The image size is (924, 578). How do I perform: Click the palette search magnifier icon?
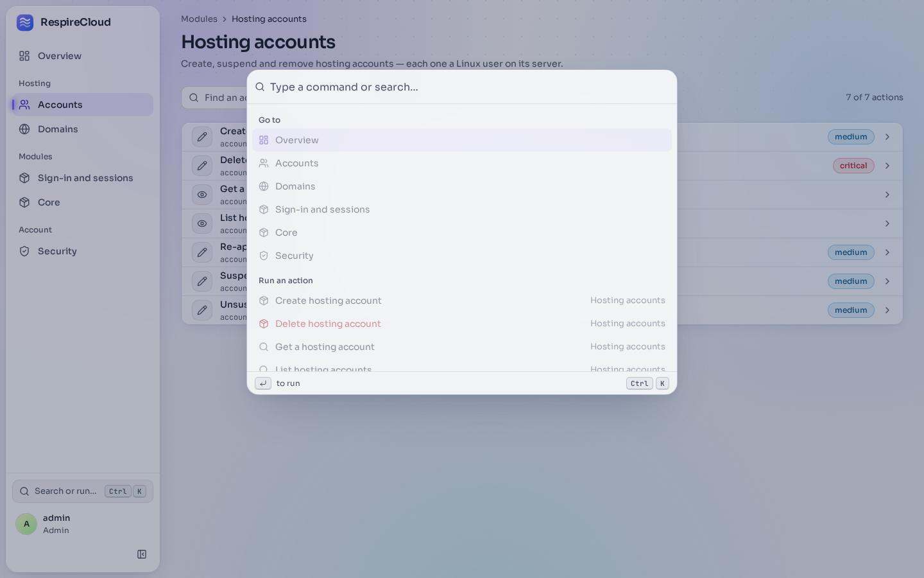[260, 87]
